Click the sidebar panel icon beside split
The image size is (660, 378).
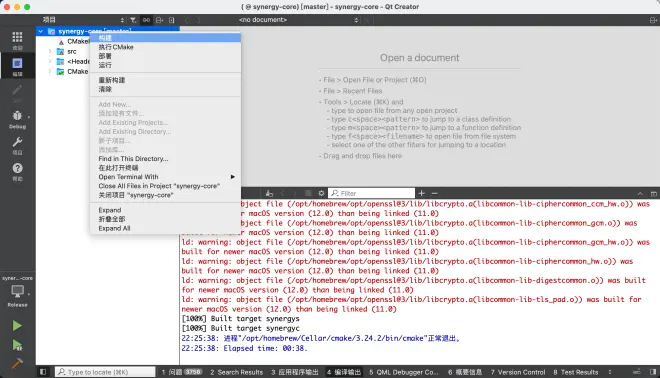[x=171, y=20]
